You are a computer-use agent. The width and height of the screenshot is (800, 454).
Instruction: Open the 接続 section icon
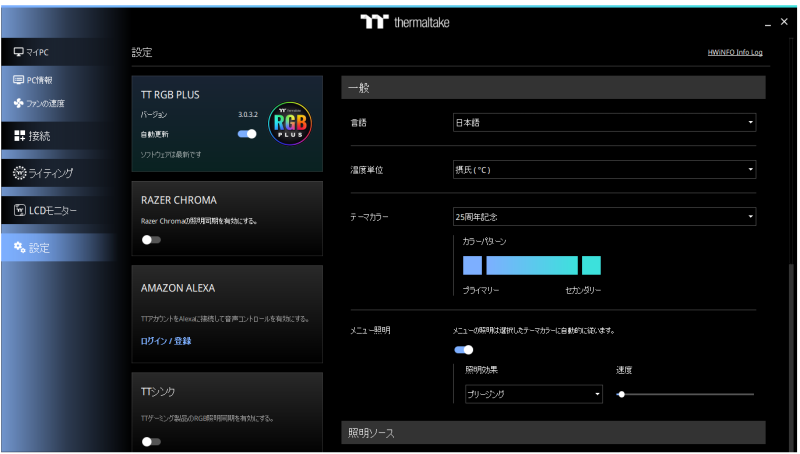point(19,136)
